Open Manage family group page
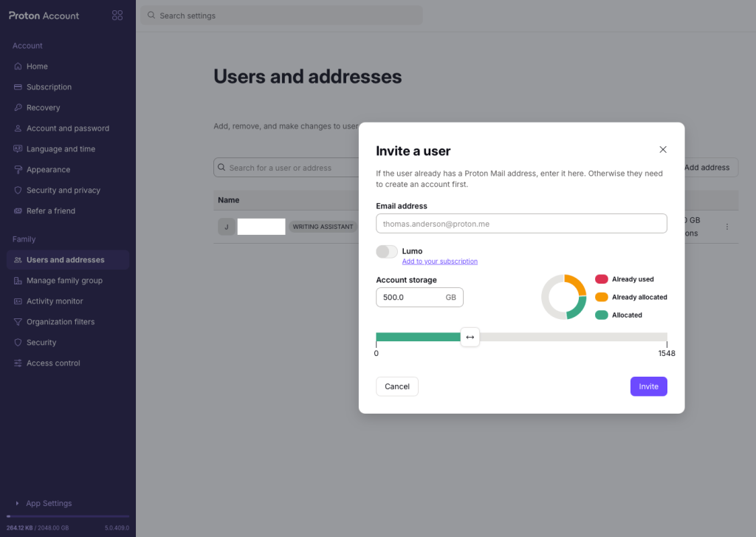This screenshot has width=756, height=537. (68, 281)
